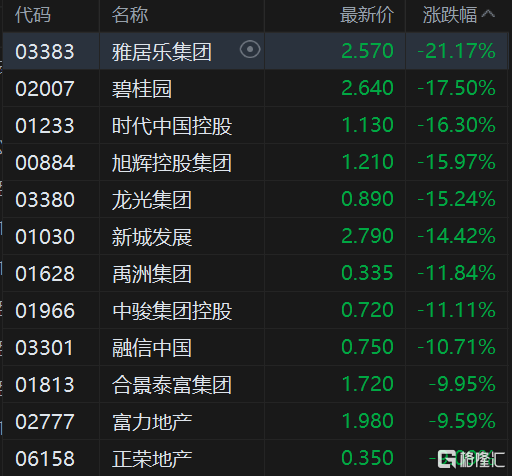This screenshot has width=512, height=476.
Task: Open 正荣地产 stock
Action: pos(152,459)
